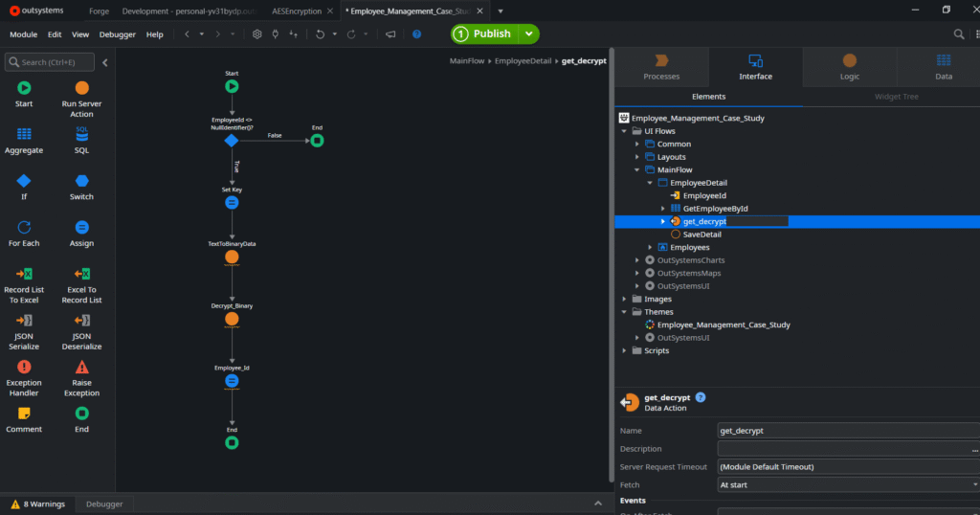Open the 8 Warnings tab
This screenshot has height=515, width=980.
[x=37, y=504]
